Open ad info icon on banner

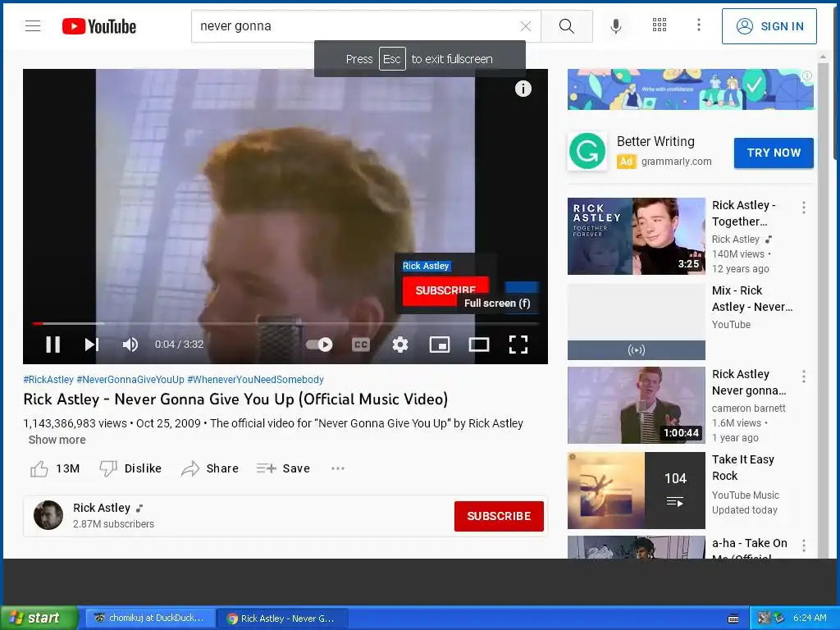tap(807, 75)
